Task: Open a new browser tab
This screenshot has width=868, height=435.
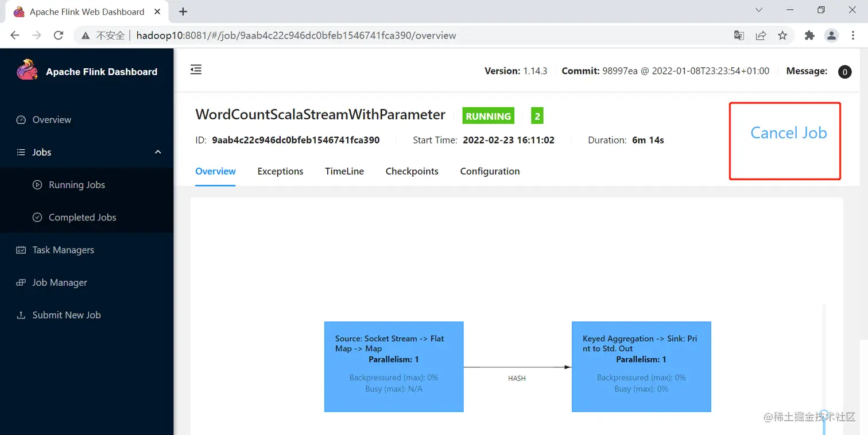Action: (x=183, y=11)
